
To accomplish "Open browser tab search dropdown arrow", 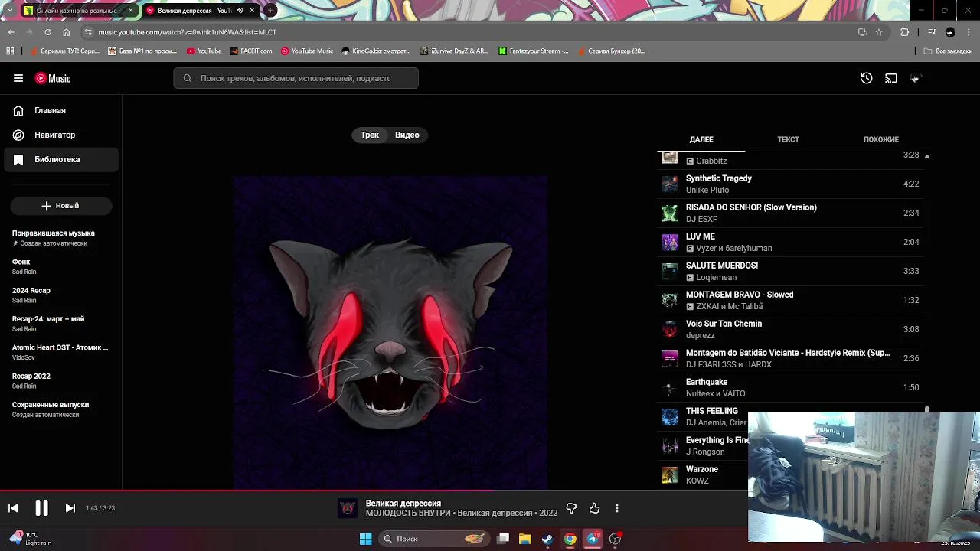I will click(x=10, y=11).
